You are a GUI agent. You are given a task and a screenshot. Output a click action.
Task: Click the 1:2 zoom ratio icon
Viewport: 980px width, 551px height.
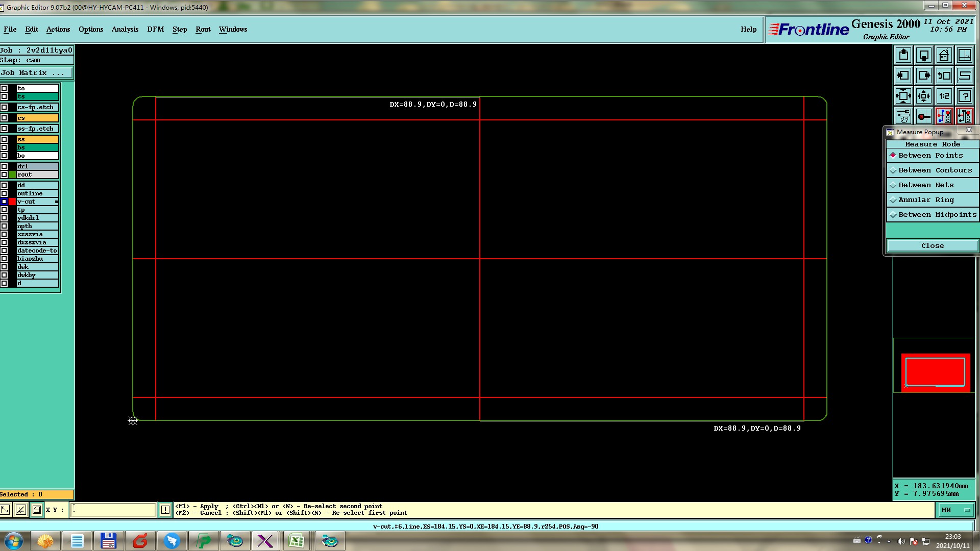[944, 96]
